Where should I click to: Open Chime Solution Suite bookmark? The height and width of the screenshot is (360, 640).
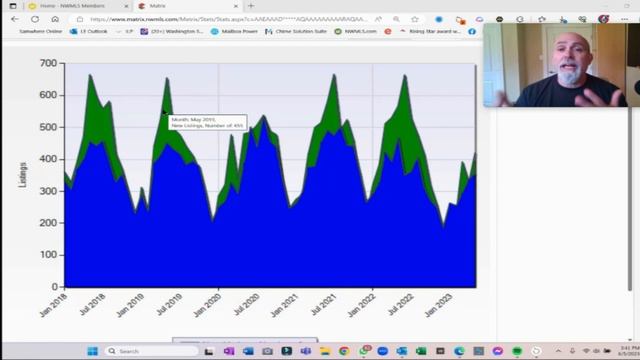click(x=296, y=31)
